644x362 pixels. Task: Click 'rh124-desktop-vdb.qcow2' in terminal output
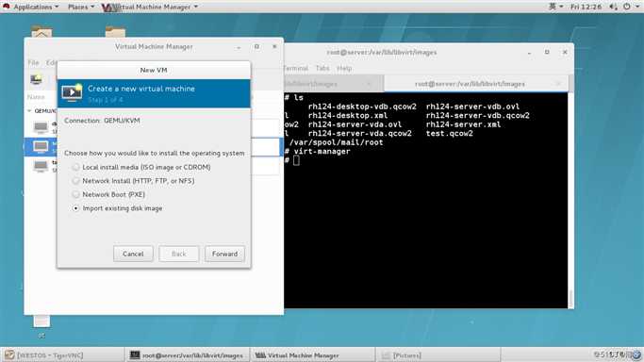(362, 107)
